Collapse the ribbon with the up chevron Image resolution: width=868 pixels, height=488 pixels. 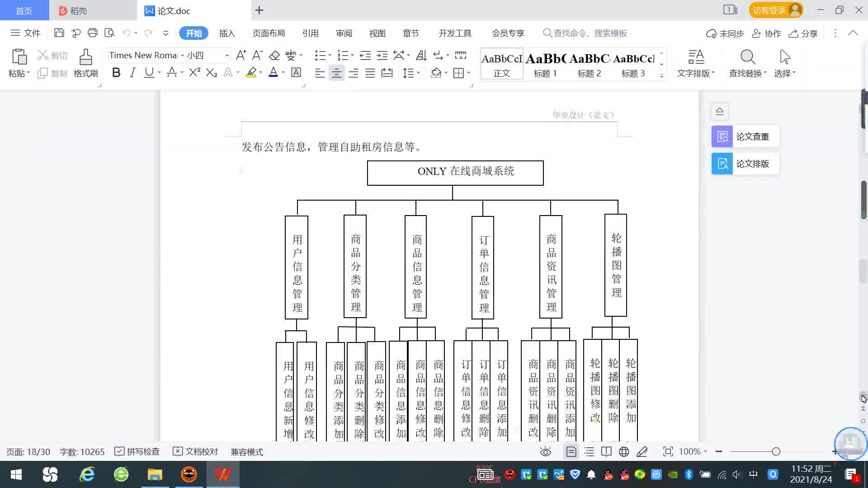point(853,33)
